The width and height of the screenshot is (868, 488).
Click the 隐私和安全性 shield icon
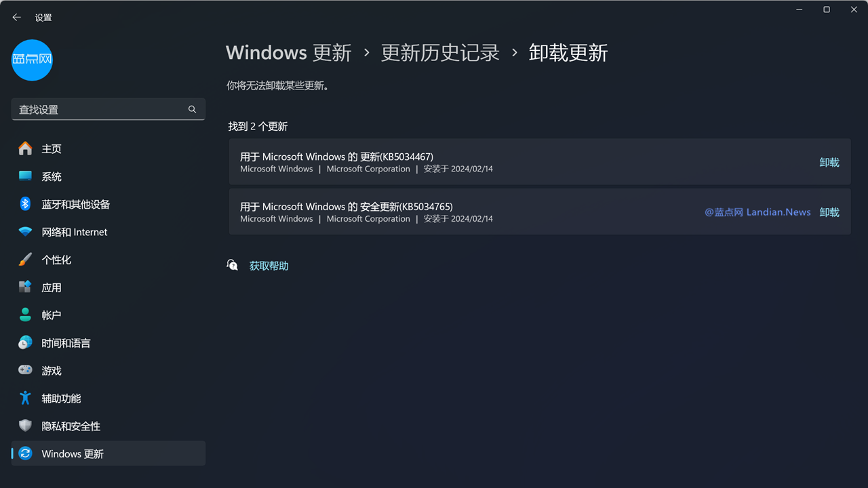point(25,426)
